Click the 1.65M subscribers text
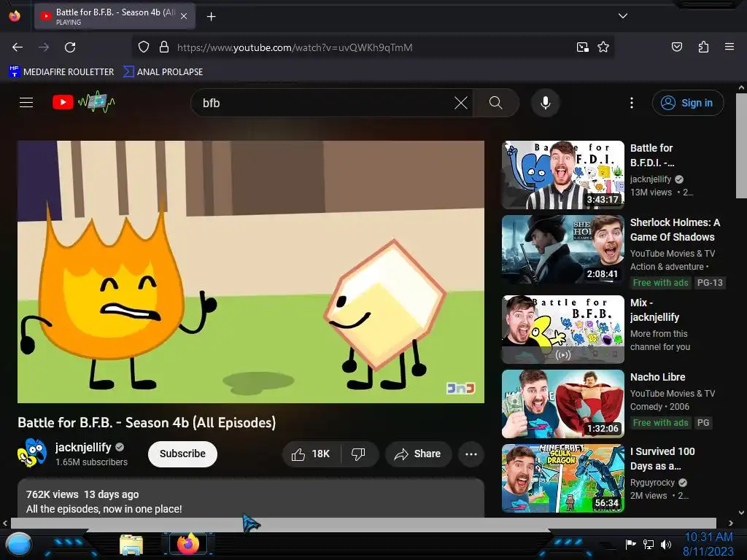 (x=91, y=462)
